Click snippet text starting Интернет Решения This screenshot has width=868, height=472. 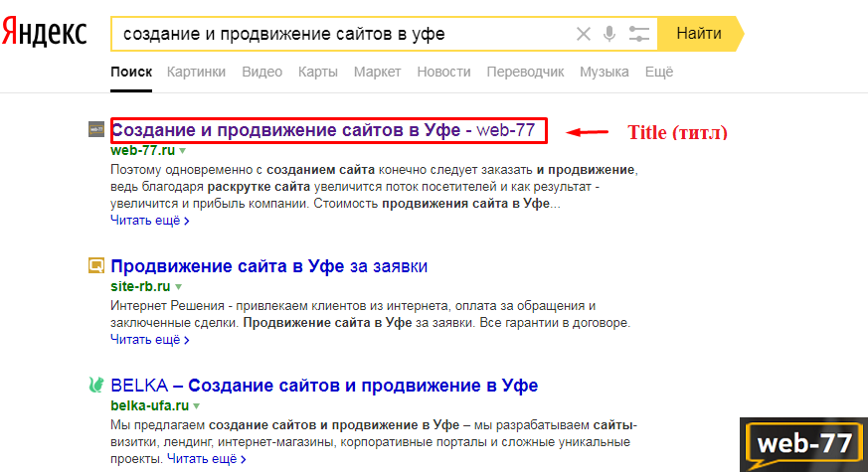tap(370, 314)
